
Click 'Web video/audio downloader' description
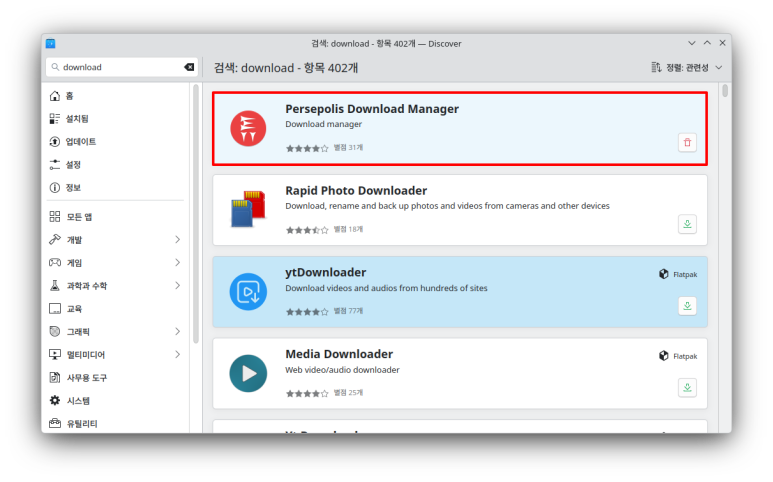tap(342, 370)
